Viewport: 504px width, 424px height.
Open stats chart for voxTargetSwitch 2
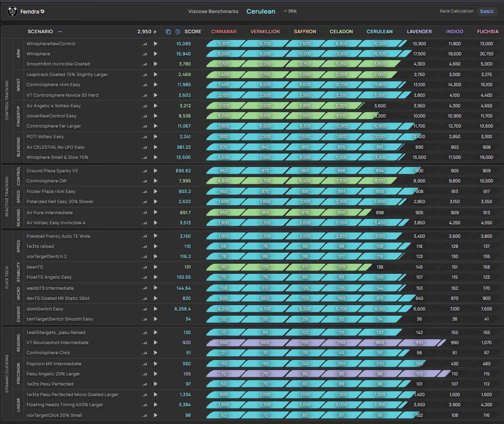click(145, 257)
